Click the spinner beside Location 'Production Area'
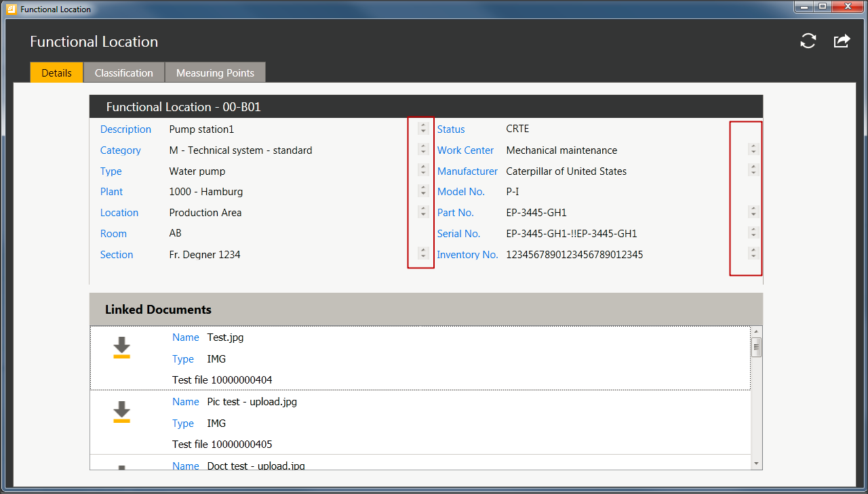This screenshot has height=494, width=868. pos(423,211)
